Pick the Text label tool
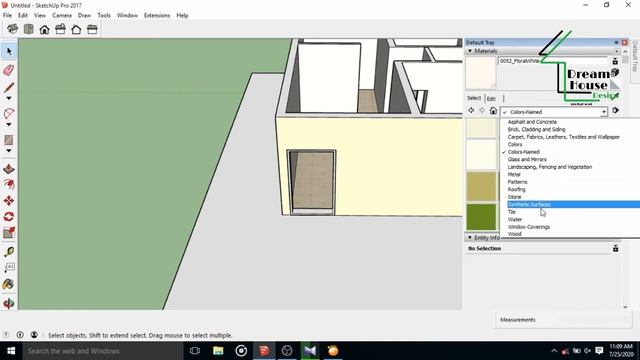 click(x=9, y=267)
